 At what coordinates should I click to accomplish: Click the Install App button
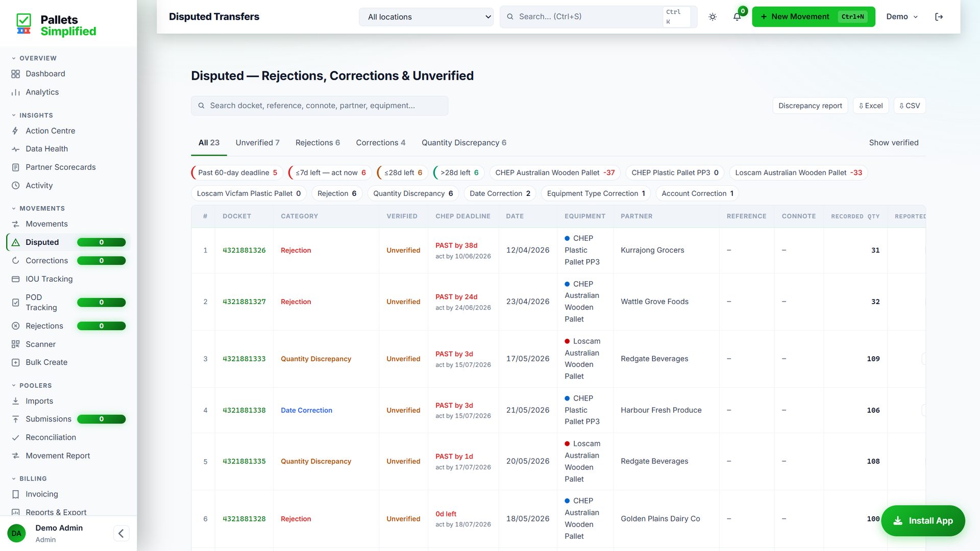tap(923, 521)
